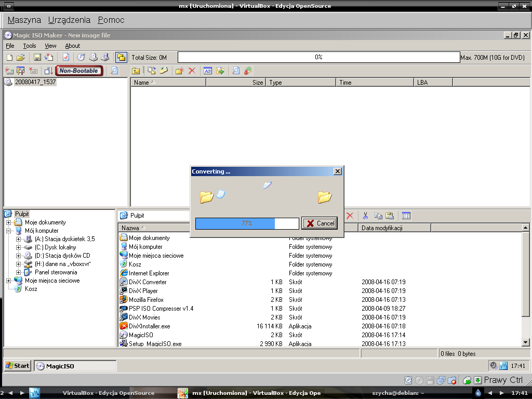532x399 pixels.
Task: Click the VirtualBox shared folders status icon
Action: [452, 380]
